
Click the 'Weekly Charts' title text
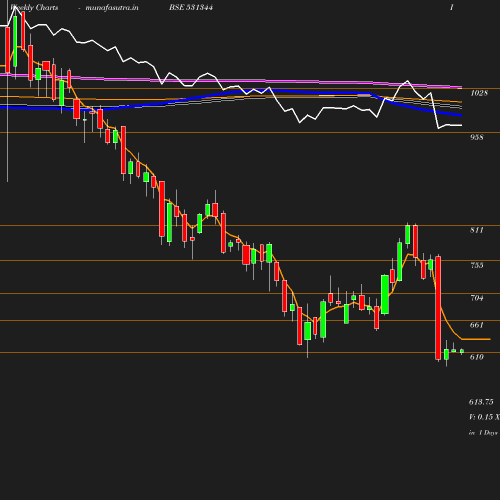point(34,7)
